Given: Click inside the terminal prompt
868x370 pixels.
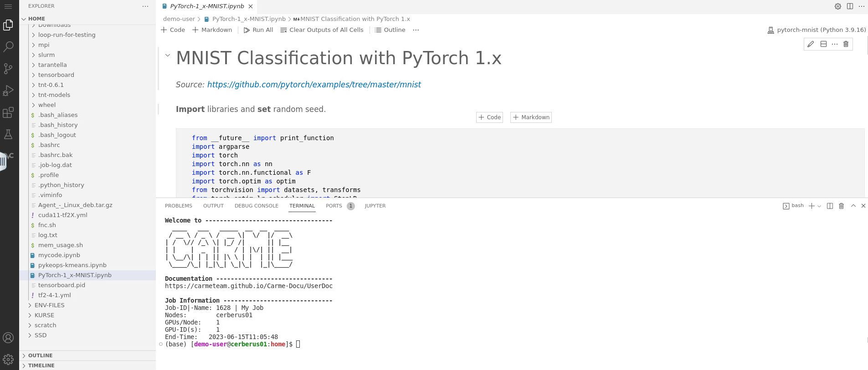Looking at the screenshot, I should click(298, 345).
